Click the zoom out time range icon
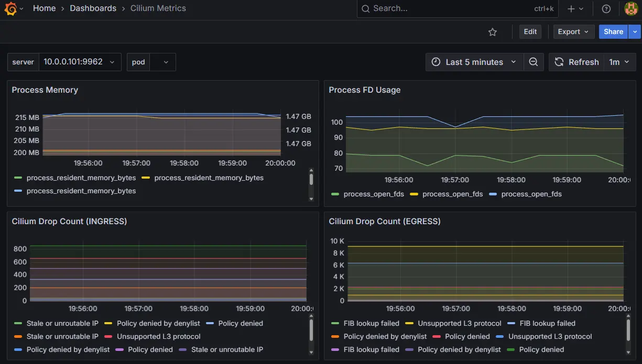The width and height of the screenshot is (642, 364). click(x=534, y=62)
